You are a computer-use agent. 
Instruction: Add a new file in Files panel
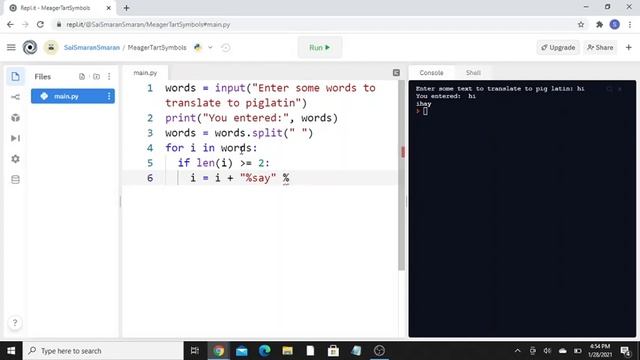point(82,76)
